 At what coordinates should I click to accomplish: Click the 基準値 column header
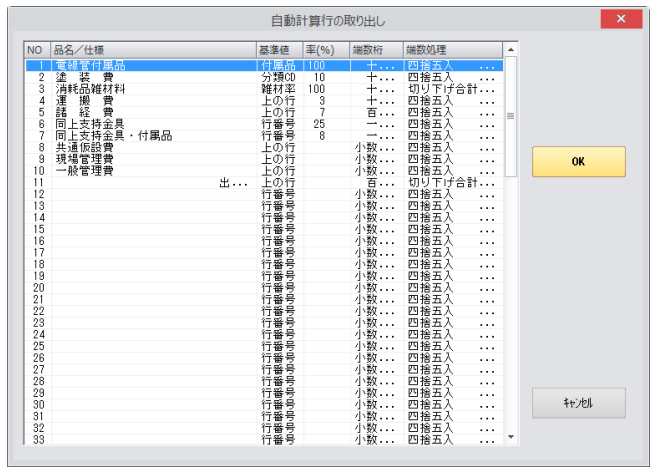tap(278, 49)
